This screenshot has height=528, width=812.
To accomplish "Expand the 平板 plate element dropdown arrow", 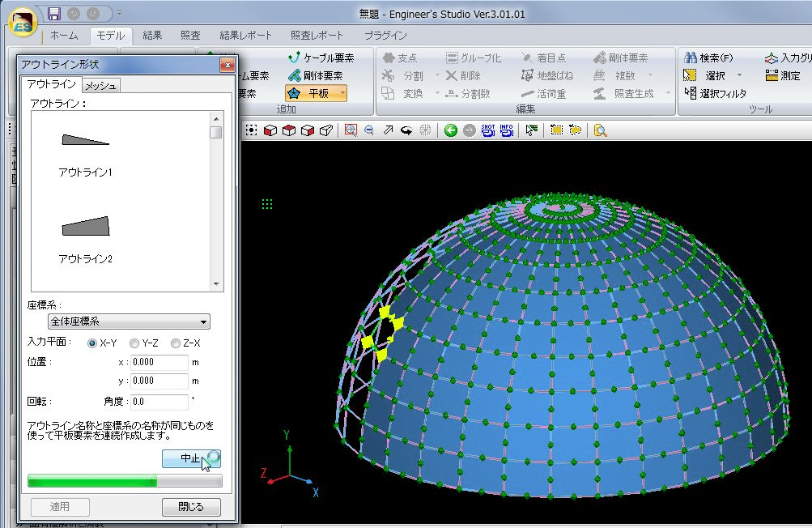I will click(x=342, y=94).
